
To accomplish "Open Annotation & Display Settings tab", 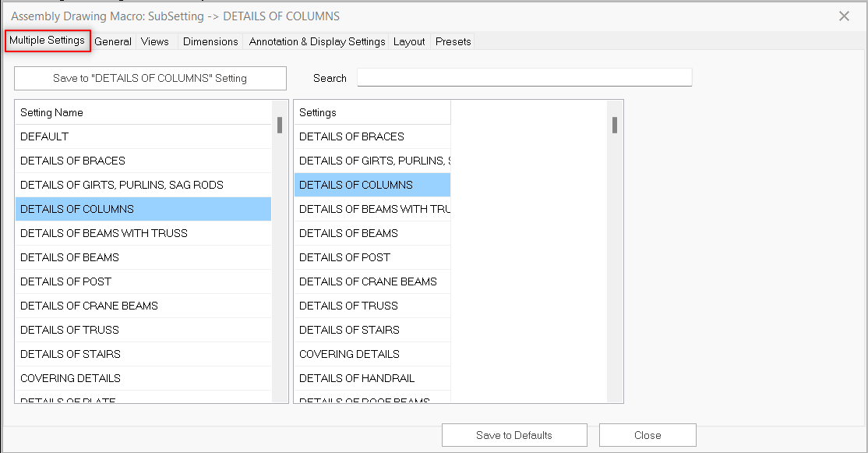I will [317, 41].
